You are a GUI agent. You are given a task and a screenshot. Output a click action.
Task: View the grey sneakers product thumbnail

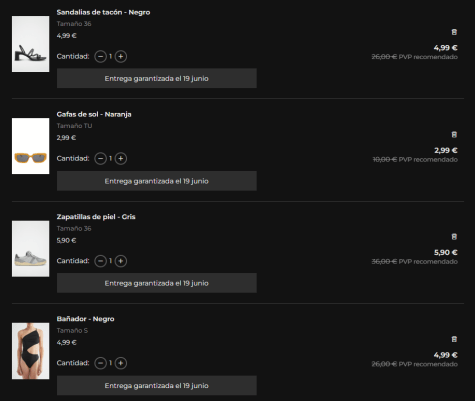30,249
